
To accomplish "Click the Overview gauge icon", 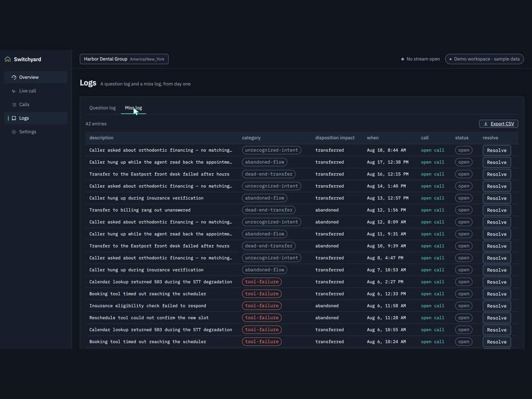I will point(14,77).
